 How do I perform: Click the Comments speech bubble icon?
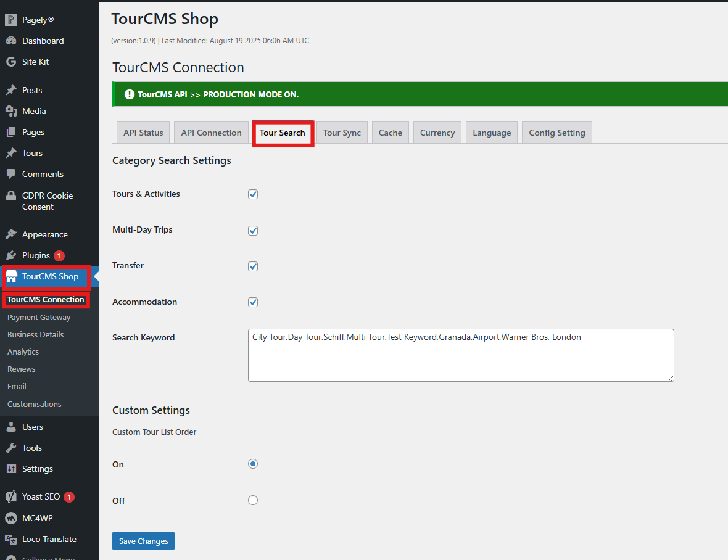tap(11, 174)
